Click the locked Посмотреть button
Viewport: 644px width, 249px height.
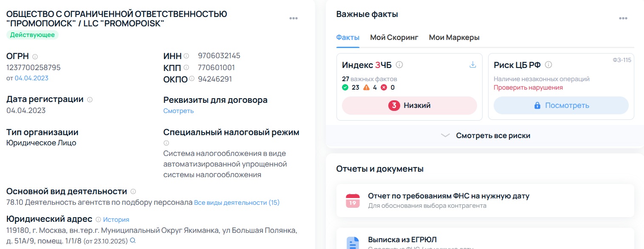(x=561, y=105)
